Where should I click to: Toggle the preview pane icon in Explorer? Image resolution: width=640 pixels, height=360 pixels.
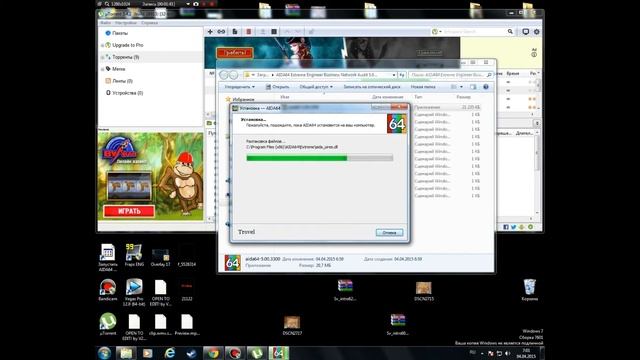point(473,87)
